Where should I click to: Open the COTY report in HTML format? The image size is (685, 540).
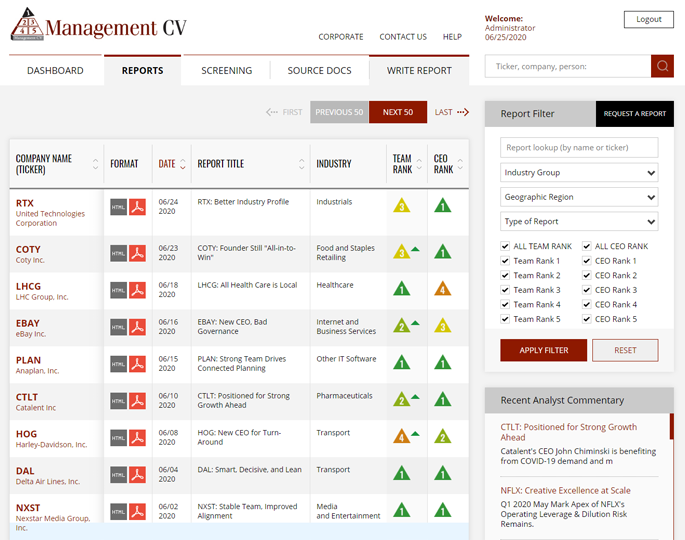pos(118,253)
